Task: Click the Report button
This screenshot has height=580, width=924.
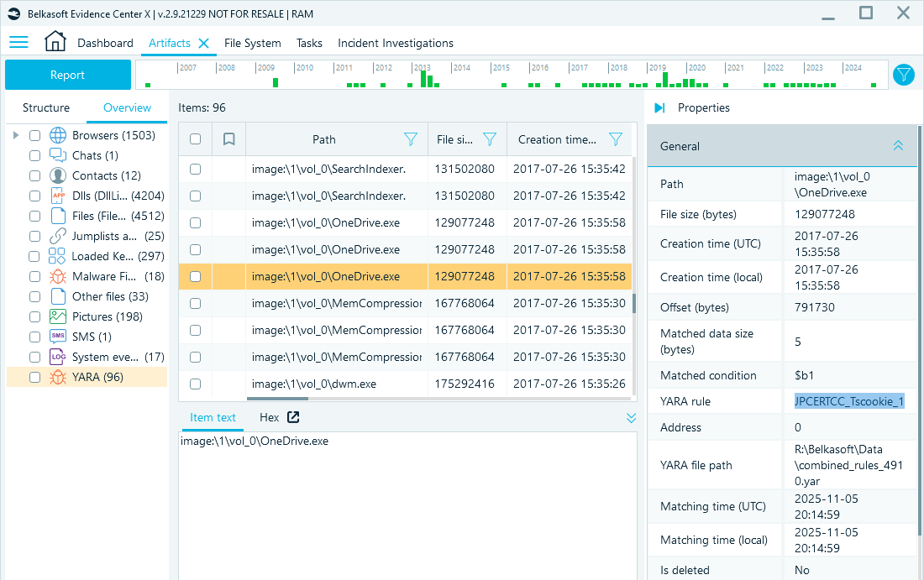Action: click(x=67, y=75)
